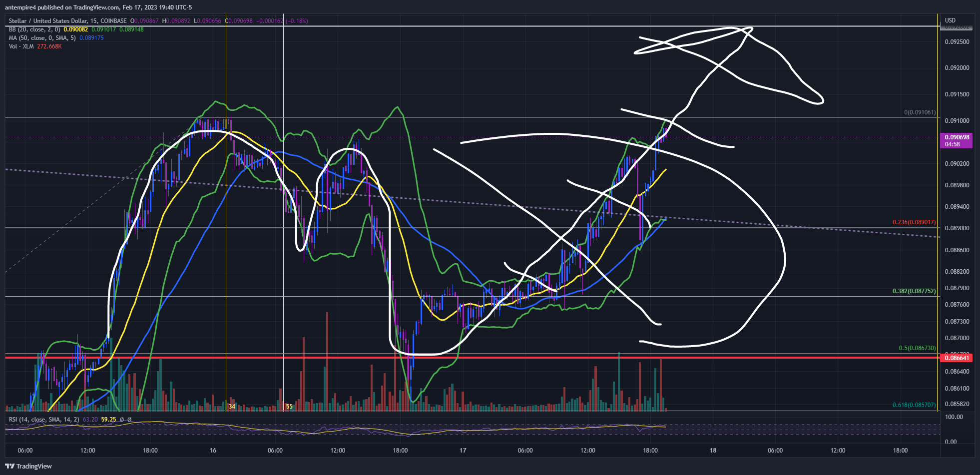Click the 'RSI (14, close, SMA, 14, 2)' legend
Image resolution: width=980 pixels, height=475 pixels.
(44, 420)
